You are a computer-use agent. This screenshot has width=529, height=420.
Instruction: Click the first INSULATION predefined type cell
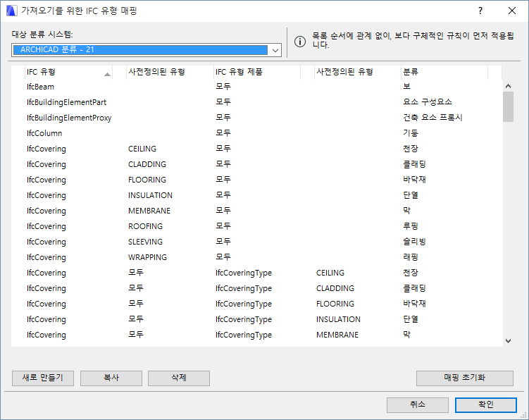(150, 195)
